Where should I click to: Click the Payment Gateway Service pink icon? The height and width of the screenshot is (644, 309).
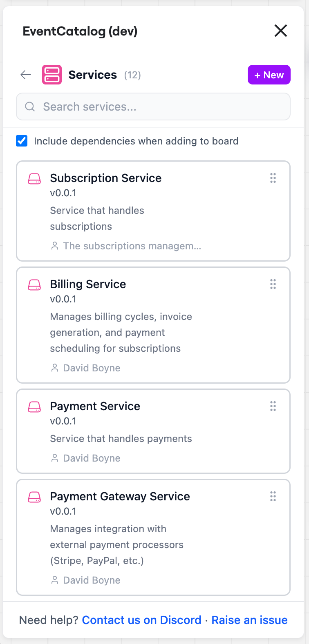[34, 497]
